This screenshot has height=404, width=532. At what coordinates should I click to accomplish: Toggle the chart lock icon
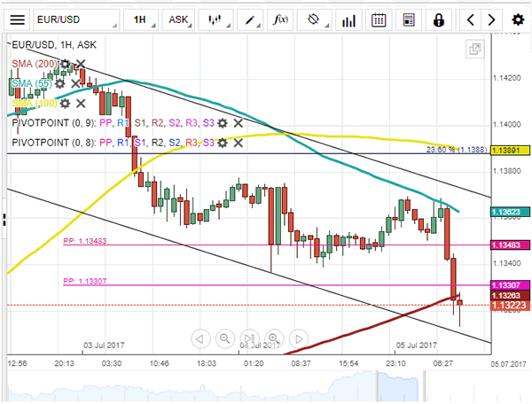click(x=439, y=20)
